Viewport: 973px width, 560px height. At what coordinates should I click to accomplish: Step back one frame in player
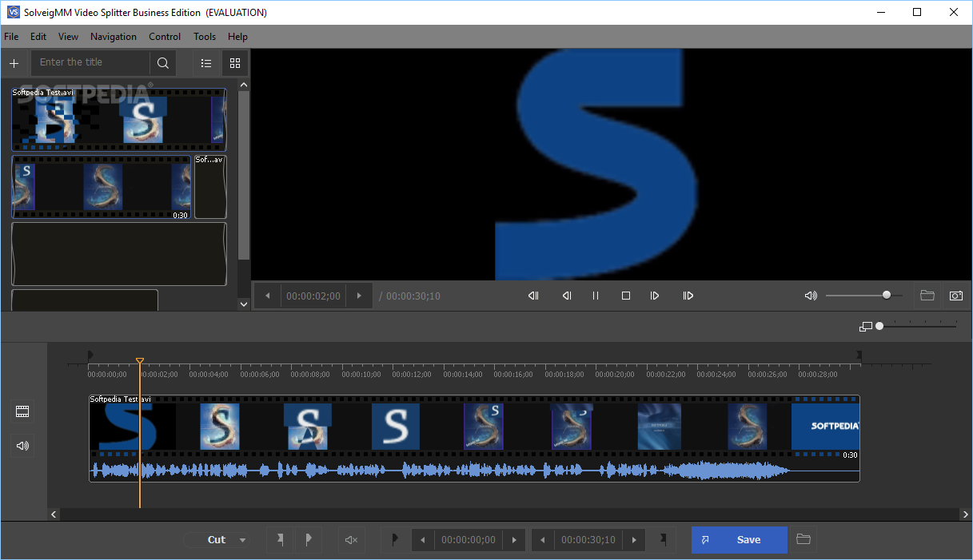point(566,296)
